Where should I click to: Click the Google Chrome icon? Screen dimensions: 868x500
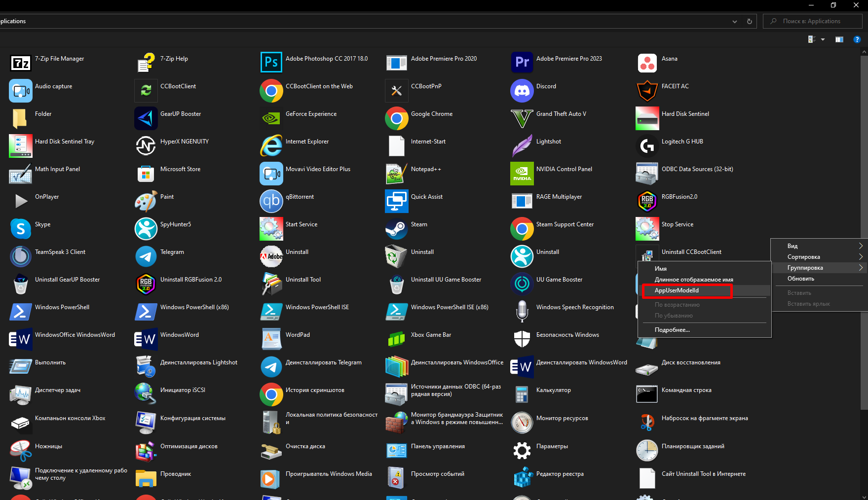396,118
